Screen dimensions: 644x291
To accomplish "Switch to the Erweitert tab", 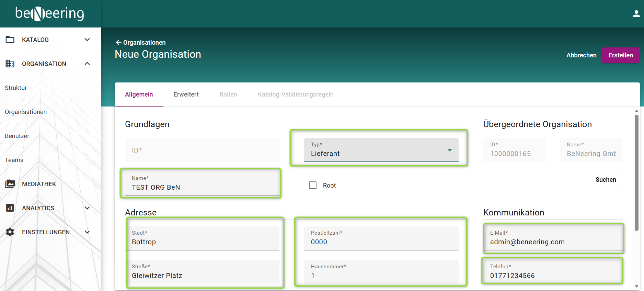I will pyautogui.click(x=186, y=94).
